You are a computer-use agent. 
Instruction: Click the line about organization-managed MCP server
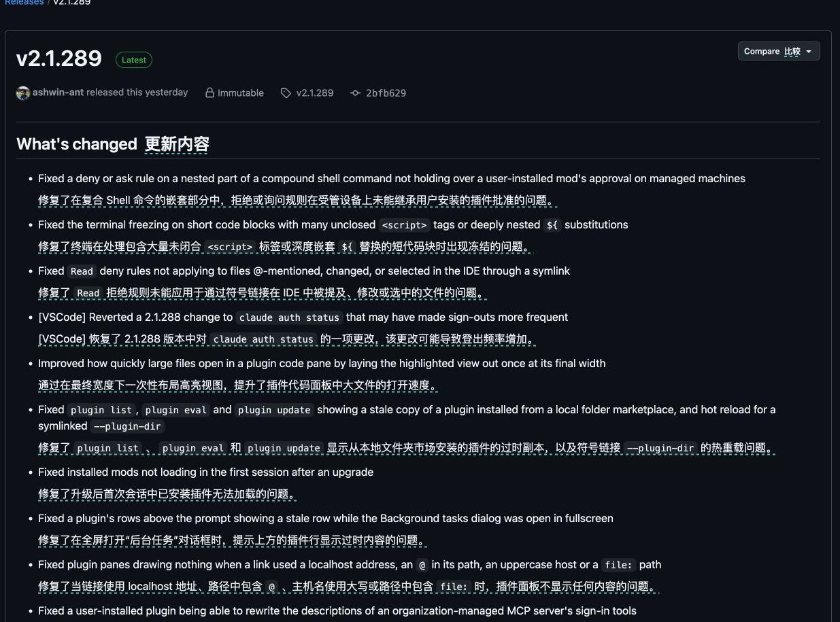click(x=337, y=610)
